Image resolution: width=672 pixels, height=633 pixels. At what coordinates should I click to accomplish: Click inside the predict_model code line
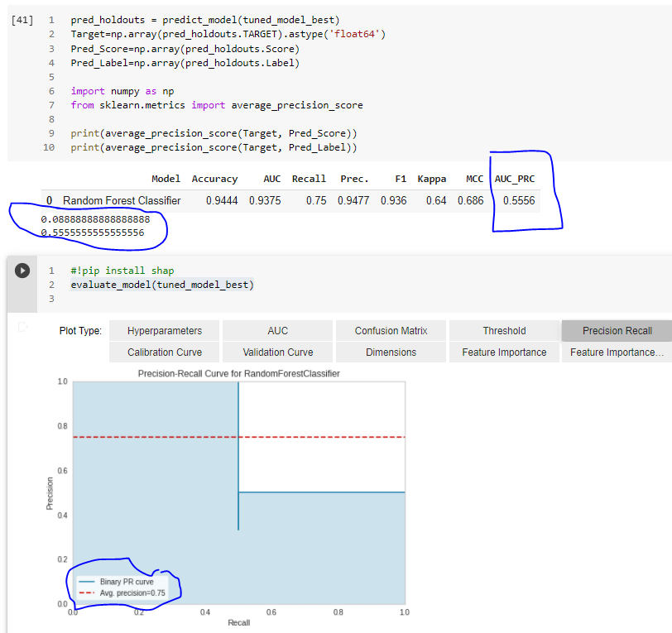click(166, 19)
